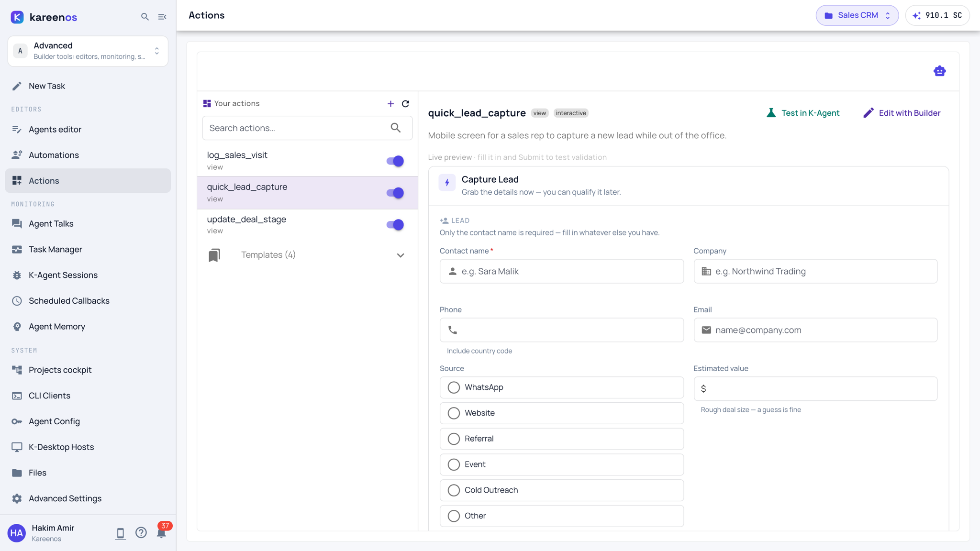Click the Capture Lead lightning bolt icon

[x=447, y=182]
